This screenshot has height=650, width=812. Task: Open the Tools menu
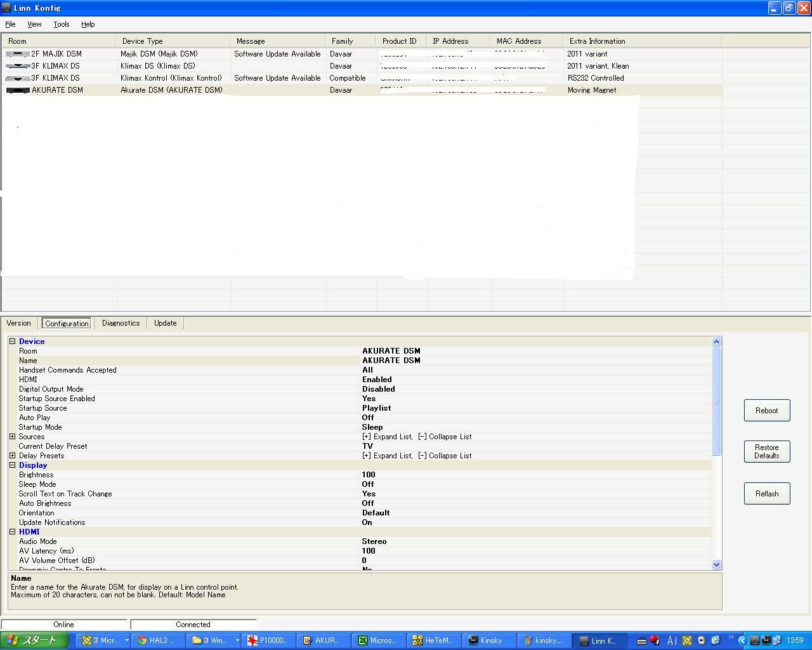[62, 24]
